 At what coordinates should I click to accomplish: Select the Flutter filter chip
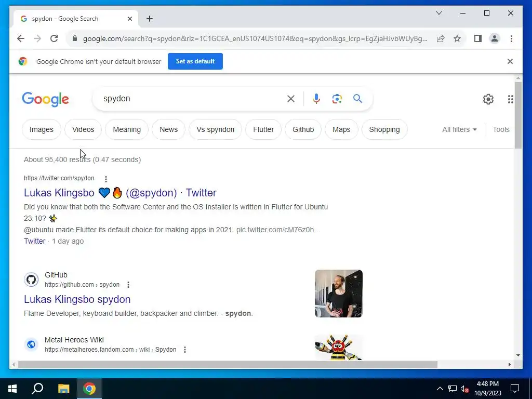263,129
